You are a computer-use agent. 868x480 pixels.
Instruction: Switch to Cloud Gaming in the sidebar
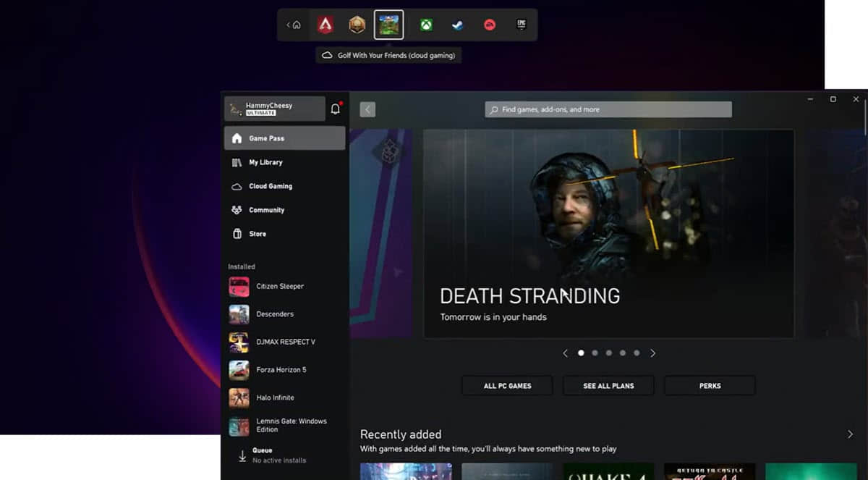(285, 186)
